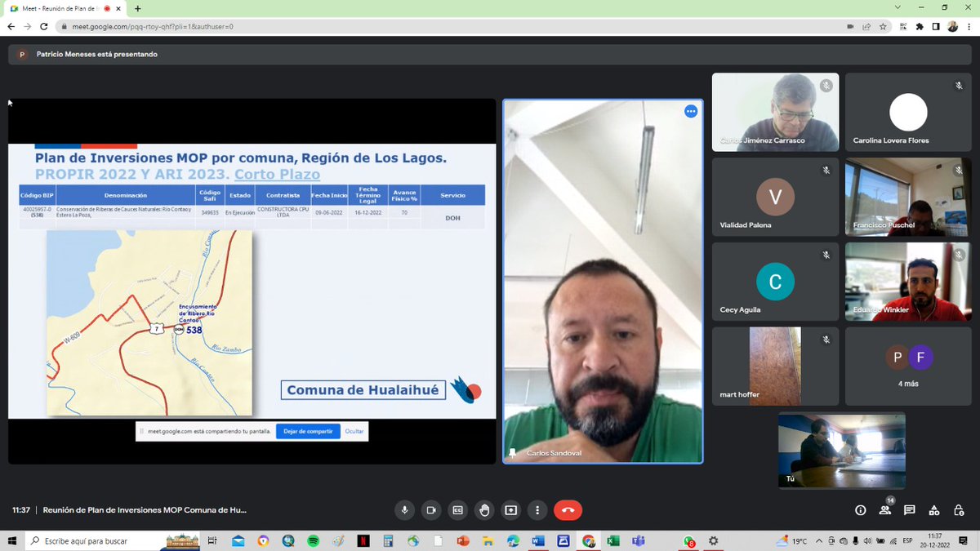Select Carlos Jiménez Carrasco video tile

(x=775, y=112)
